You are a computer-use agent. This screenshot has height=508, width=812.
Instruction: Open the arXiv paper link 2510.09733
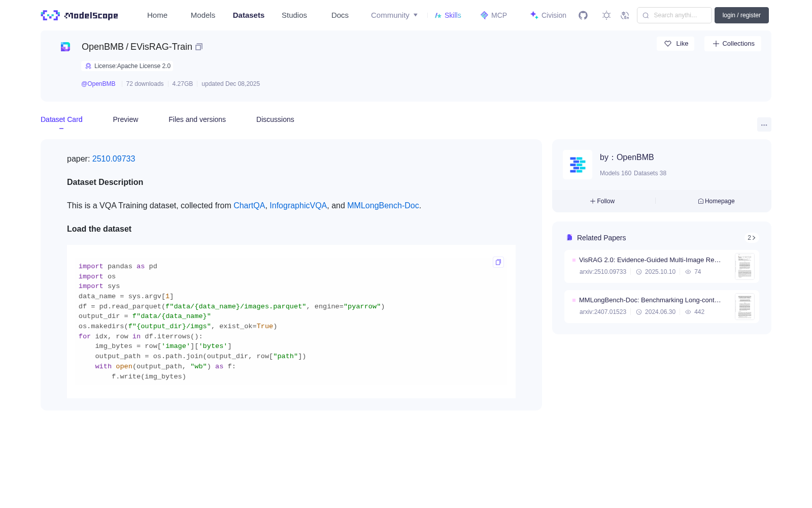(114, 159)
